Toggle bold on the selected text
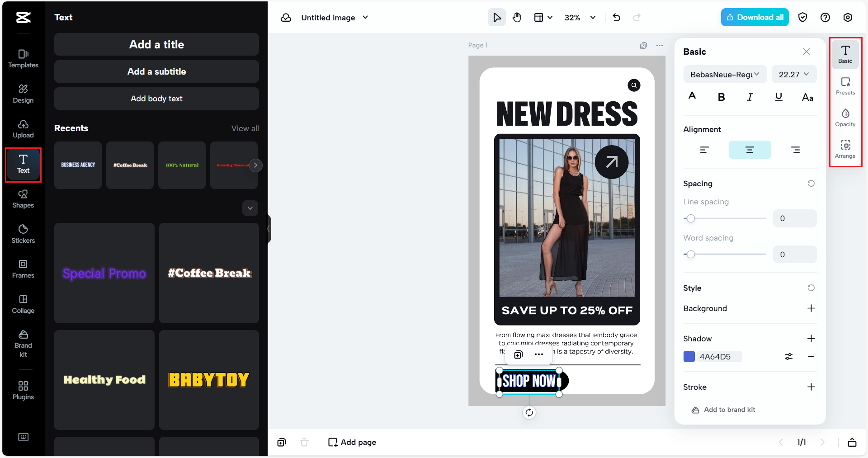This screenshot has width=868, height=458. (721, 96)
